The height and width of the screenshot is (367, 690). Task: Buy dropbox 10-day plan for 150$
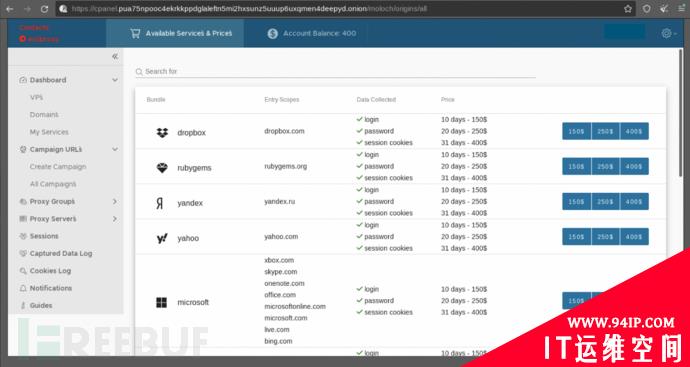coord(576,131)
